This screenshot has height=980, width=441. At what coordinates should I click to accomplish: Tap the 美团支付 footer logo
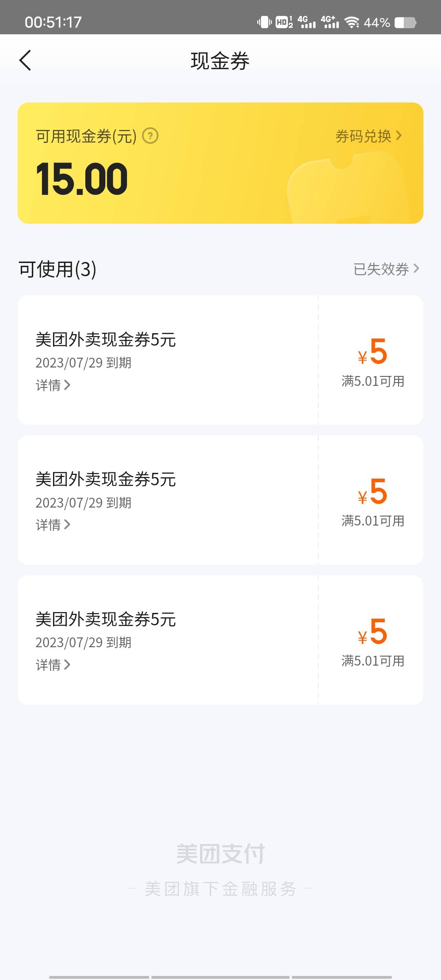(220, 854)
